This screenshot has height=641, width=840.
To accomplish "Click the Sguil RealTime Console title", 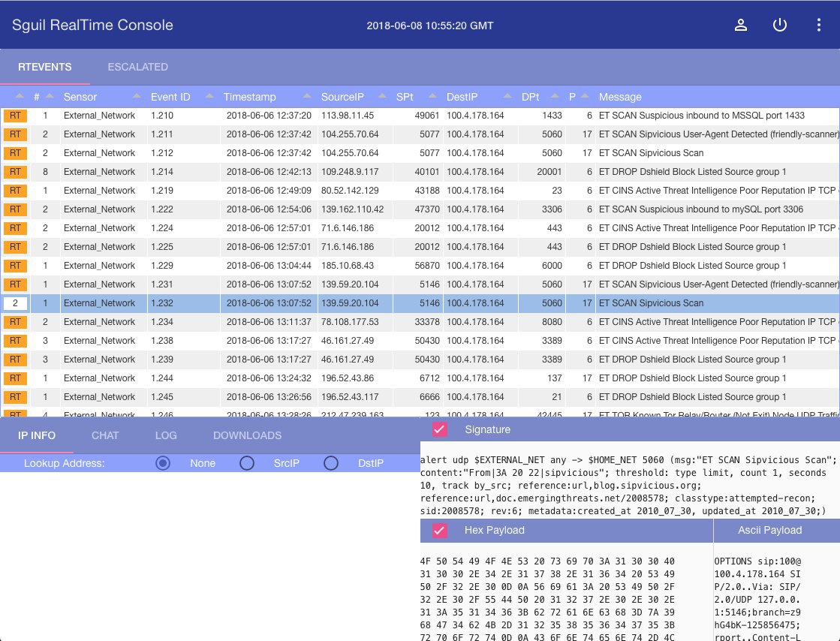I will tap(92, 26).
